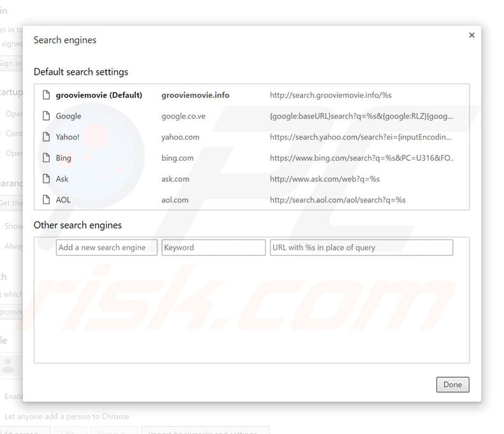Click the google.co.ve keyword
The image size is (504, 434).
point(183,116)
